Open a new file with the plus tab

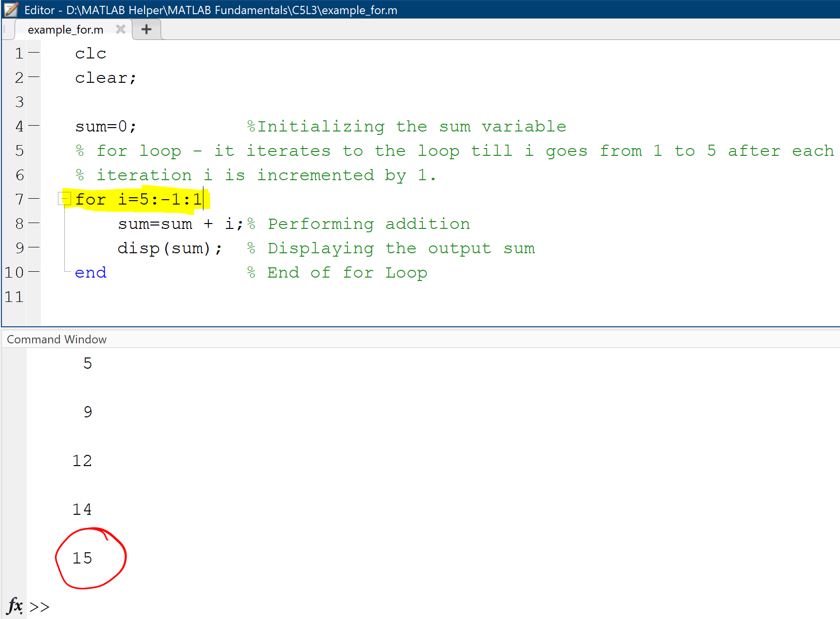point(146,29)
